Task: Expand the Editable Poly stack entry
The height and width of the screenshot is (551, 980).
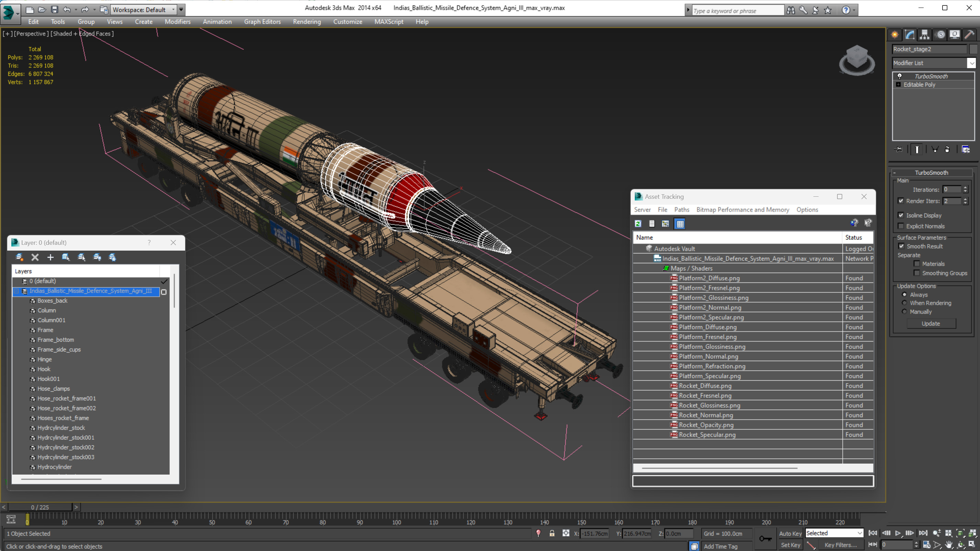Action: 899,85
